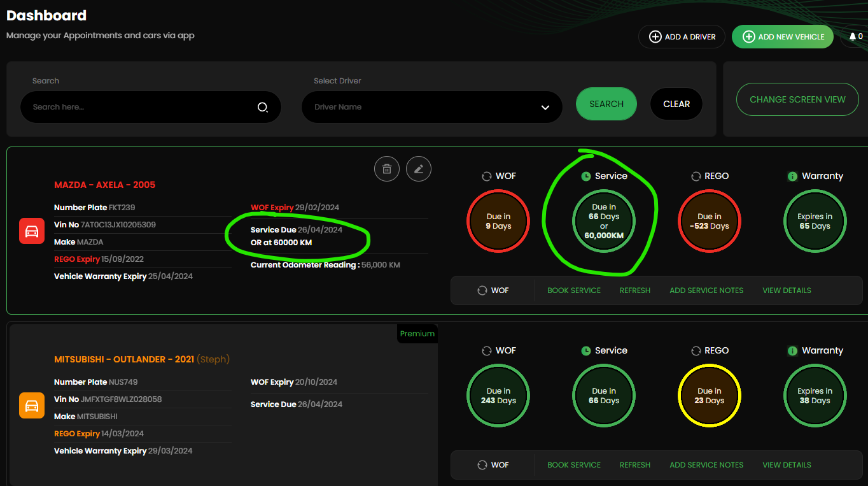Screen dimensions: 868x486
Task: Click the Mazda Vehicle Warranty Expiry 25/04/2024
Action: click(171, 276)
